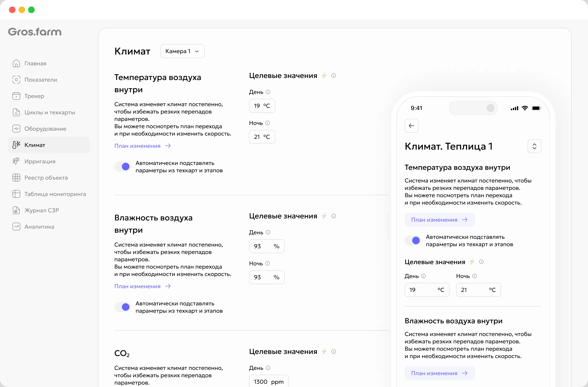Click the info icon beside CO₂ Целевые значения

coord(334,351)
